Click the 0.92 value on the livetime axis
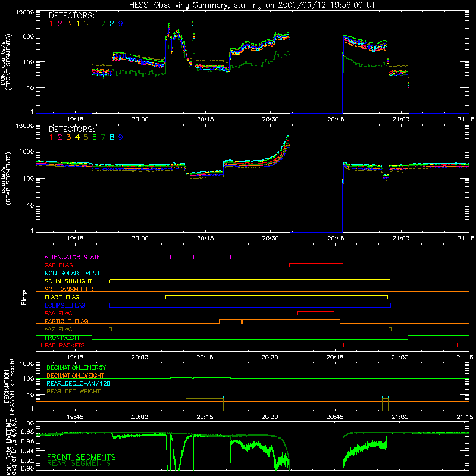Viewport: 476px width, 476px height. tap(27, 461)
